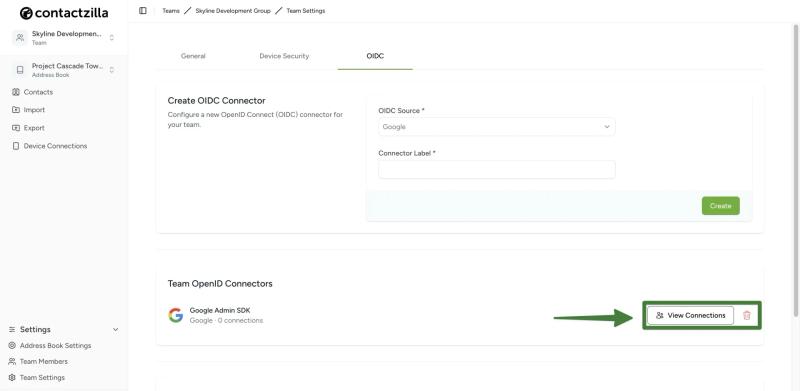The image size is (800, 391).
Task: Delete the Google Admin SDK connector
Action: click(747, 315)
